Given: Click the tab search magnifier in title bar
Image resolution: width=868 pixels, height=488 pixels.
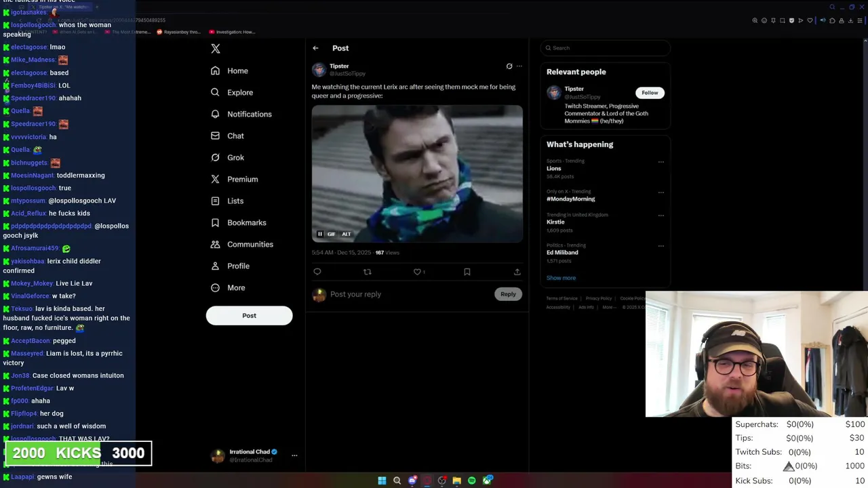Looking at the screenshot, I should [x=832, y=7].
